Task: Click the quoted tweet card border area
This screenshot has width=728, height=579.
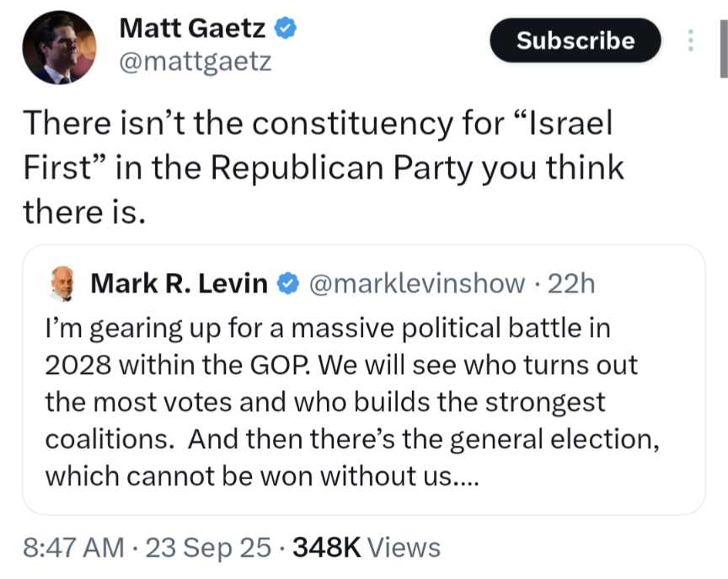Action: point(363,380)
